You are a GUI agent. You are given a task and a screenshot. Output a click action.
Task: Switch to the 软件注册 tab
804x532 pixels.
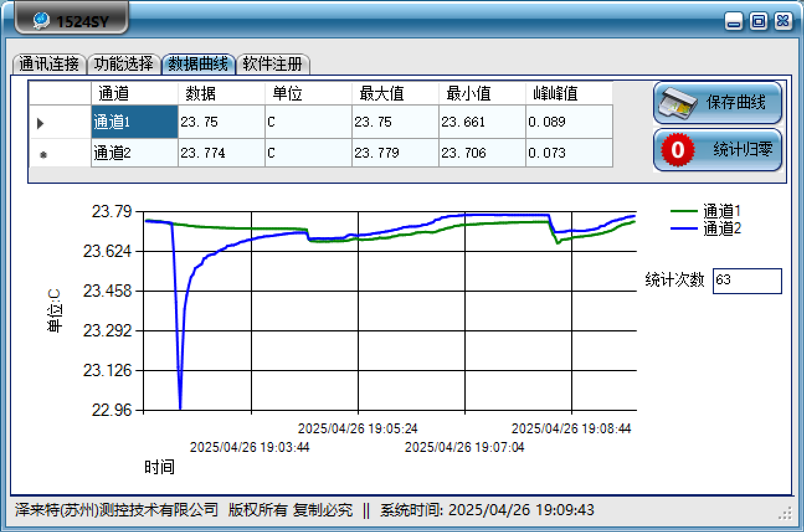pos(273,63)
